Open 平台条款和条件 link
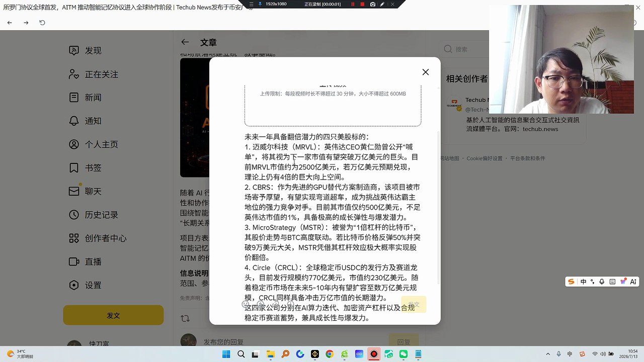Viewport: 644px width, 362px height. (x=527, y=158)
